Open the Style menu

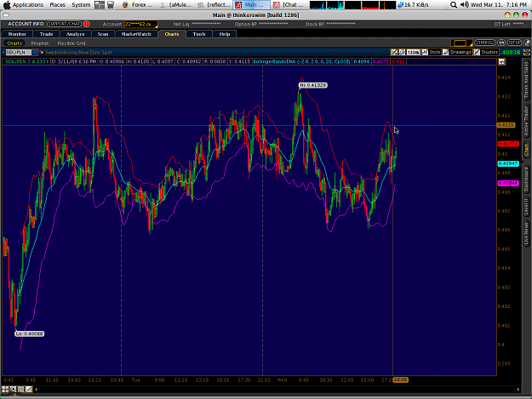click(432, 52)
